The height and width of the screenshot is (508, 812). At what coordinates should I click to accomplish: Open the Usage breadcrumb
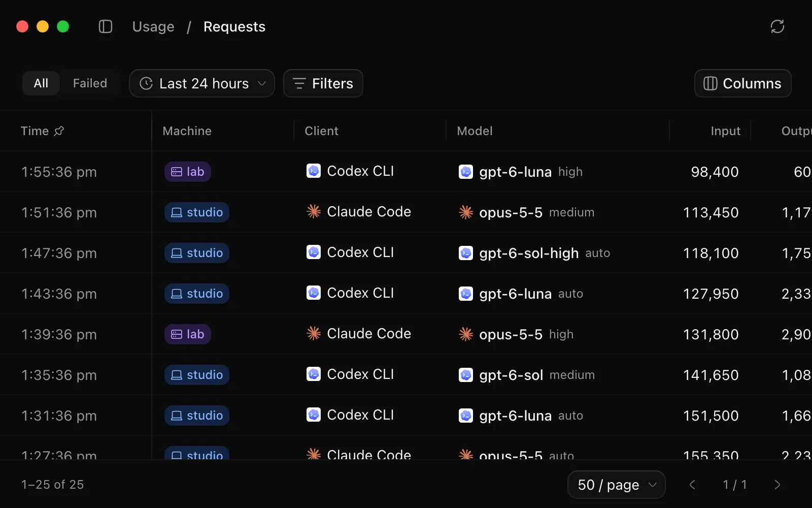(153, 26)
